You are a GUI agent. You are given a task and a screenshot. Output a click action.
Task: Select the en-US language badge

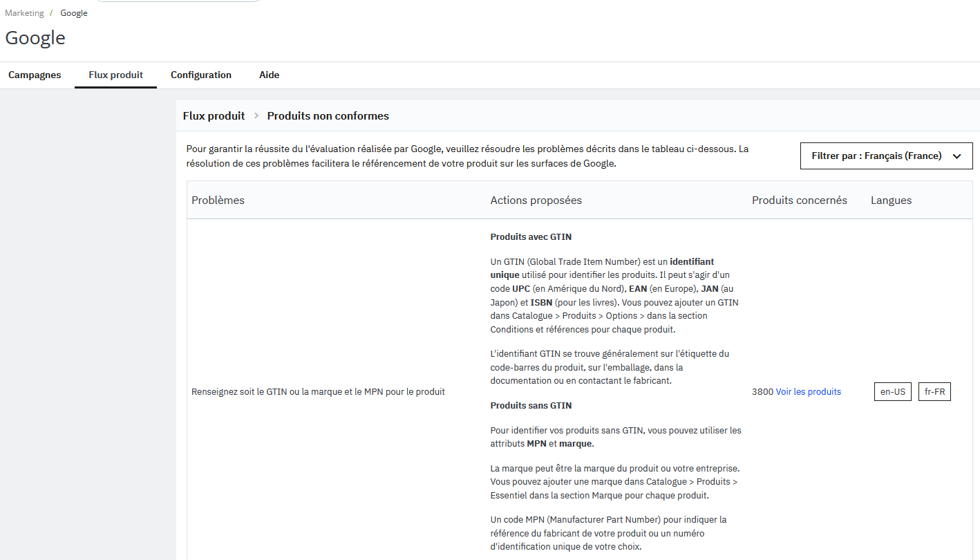tap(893, 391)
